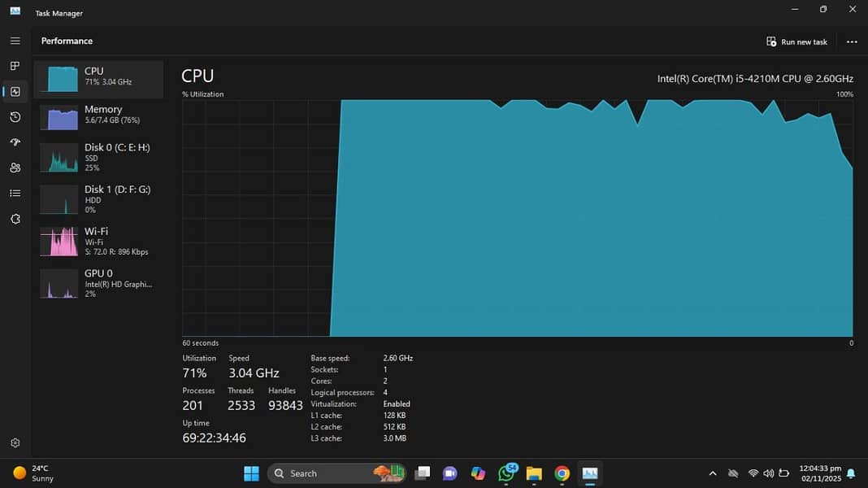Open the Services page icon
The width and height of the screenshot is (868, 488).
[15, 219]
